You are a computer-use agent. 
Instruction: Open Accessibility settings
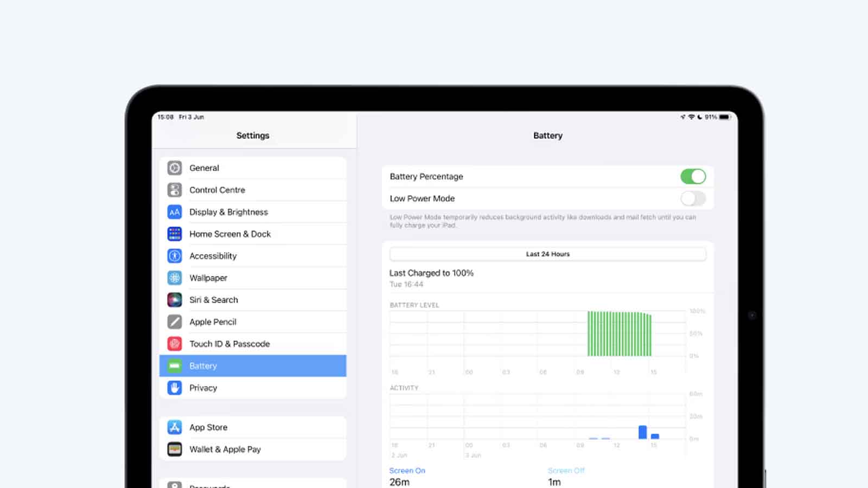(253, 256)
